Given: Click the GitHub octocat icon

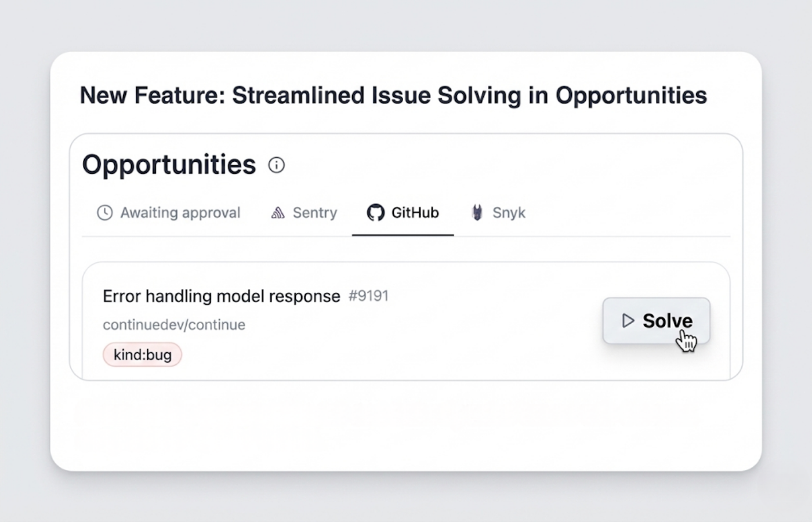Looking at the screenshot, I should click(375, 213).
